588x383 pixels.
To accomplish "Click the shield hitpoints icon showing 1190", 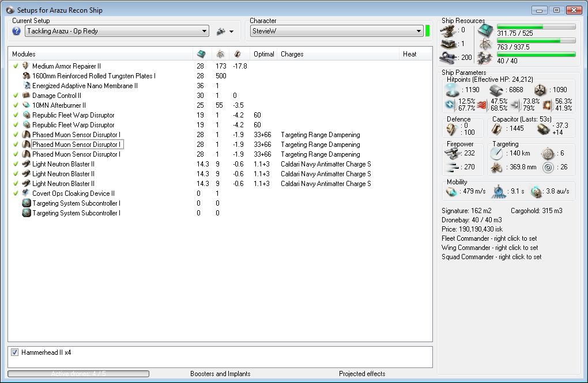I will tap(452, 90).
